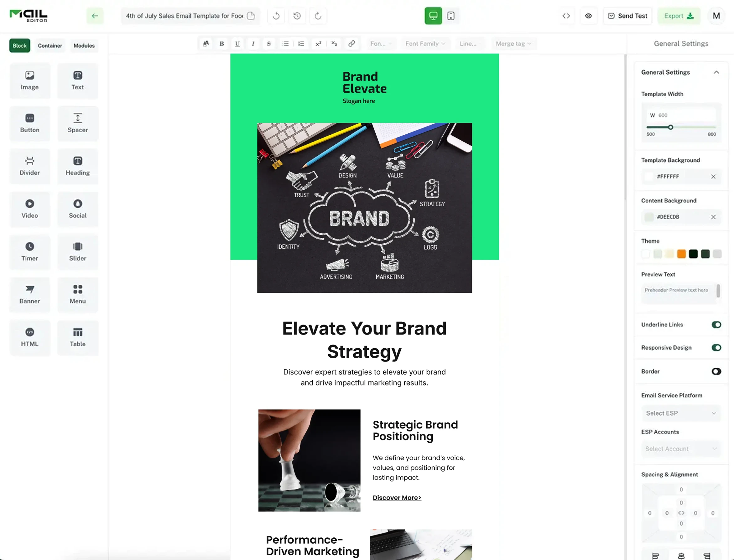The image size is (734, 560).
Task: Add a Timer block
Action: [x=30, y=252]
